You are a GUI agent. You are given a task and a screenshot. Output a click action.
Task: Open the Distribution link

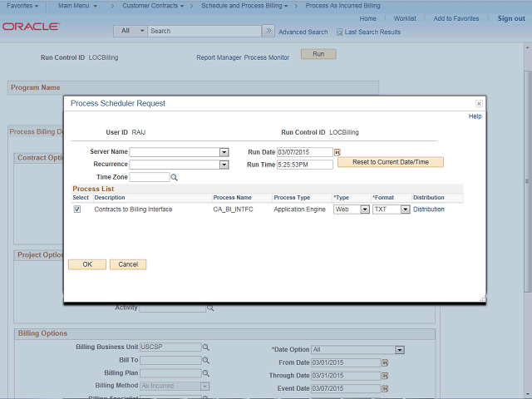click(x=428, y=209)
